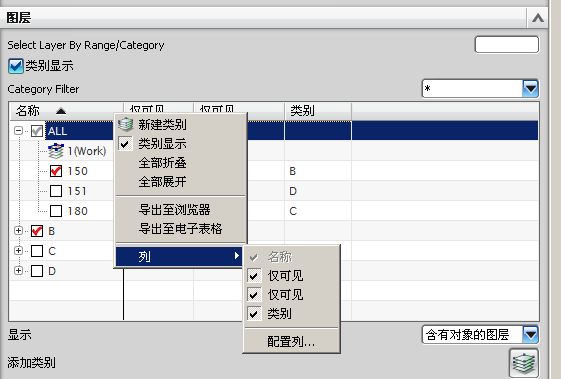Uncheck layer 150 checkbox

click(x=56, y=171)
